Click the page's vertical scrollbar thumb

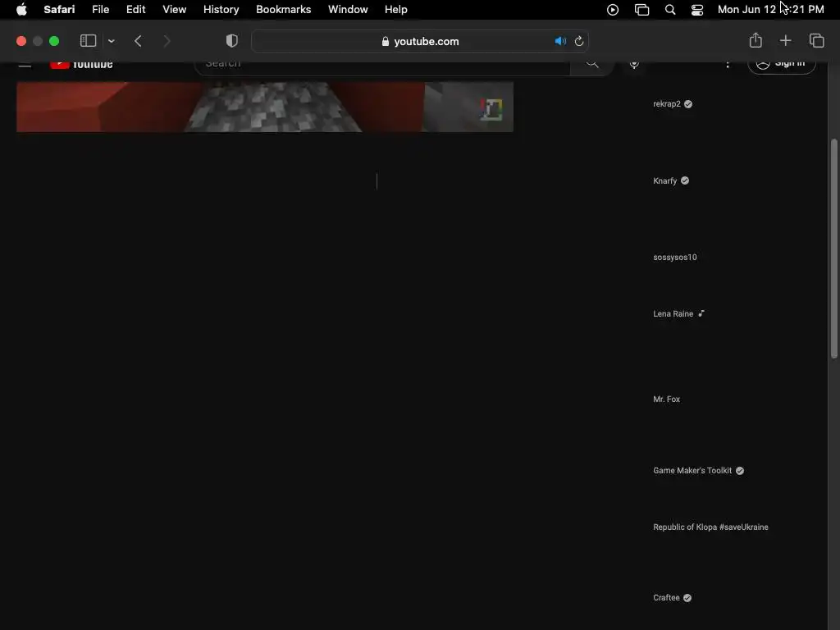tap(833, 248)
